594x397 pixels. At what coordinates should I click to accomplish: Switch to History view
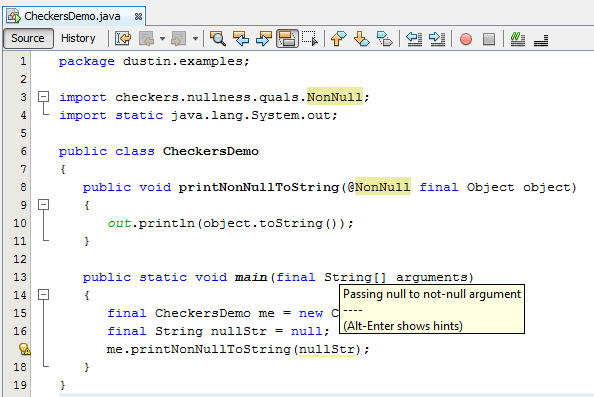pos(78,38)
